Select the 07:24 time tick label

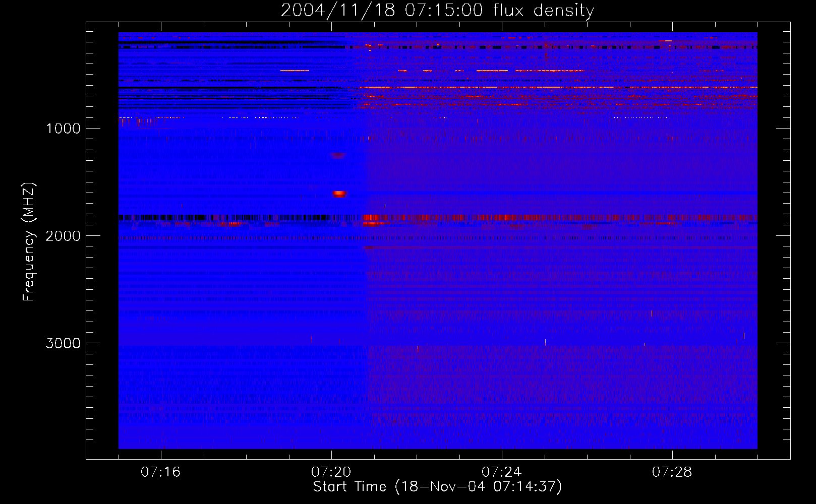pyautogui.click(x=501, y=472)
